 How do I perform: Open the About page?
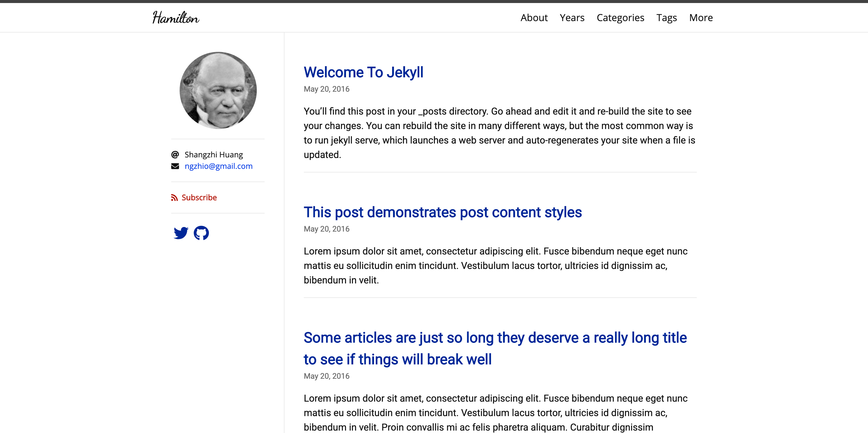534,17
